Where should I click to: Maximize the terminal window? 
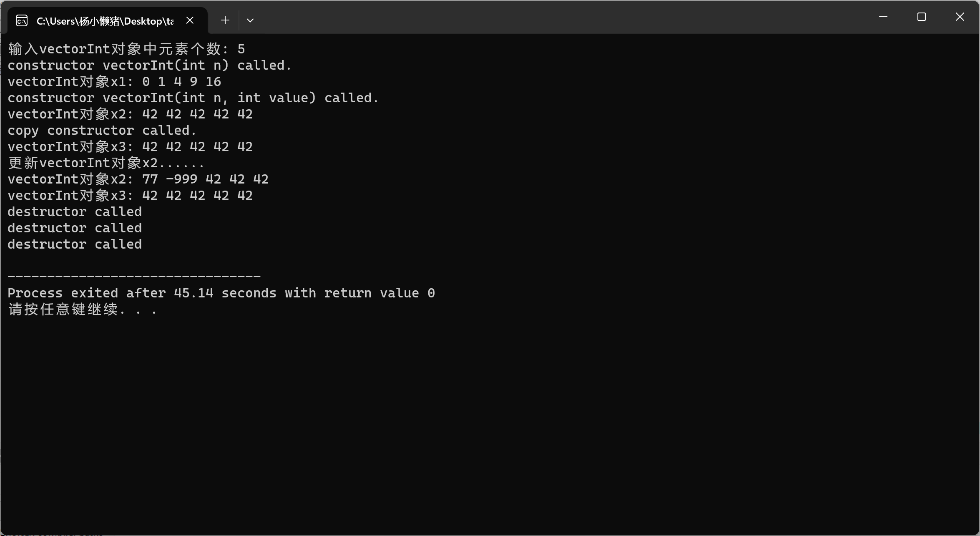click(922, 17)
